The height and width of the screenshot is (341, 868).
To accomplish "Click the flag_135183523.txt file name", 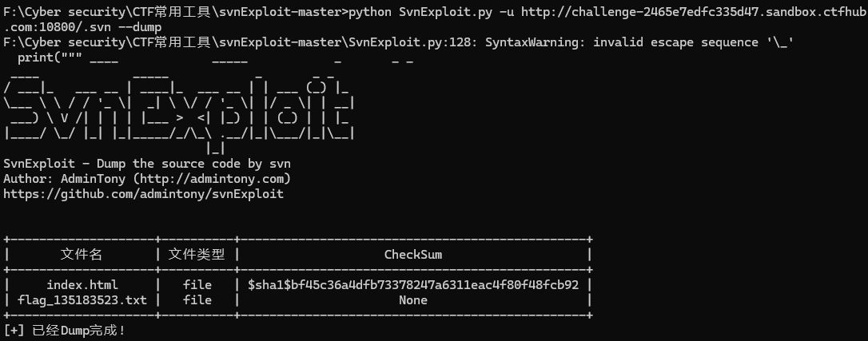I will (x=82, y=300).
